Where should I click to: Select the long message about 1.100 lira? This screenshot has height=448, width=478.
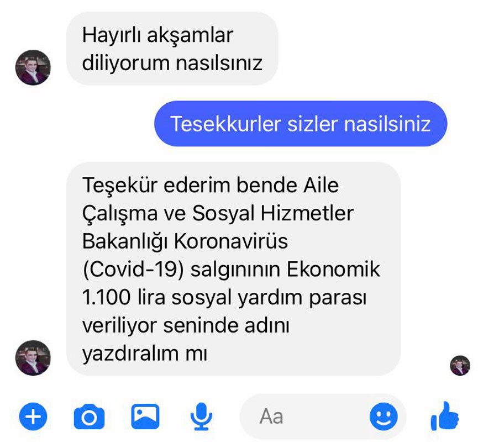[x=233, y=268]
